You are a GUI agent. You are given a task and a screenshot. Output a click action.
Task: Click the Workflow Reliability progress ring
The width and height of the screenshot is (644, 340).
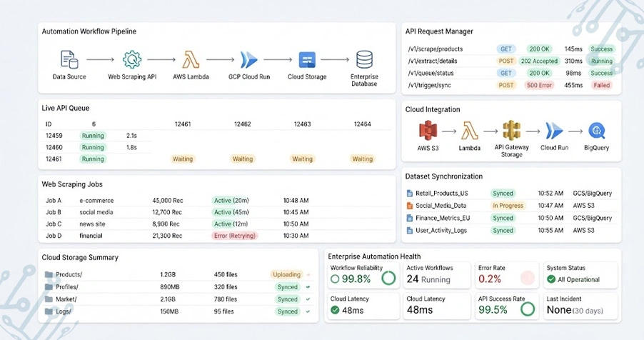[x=388, y=279]
